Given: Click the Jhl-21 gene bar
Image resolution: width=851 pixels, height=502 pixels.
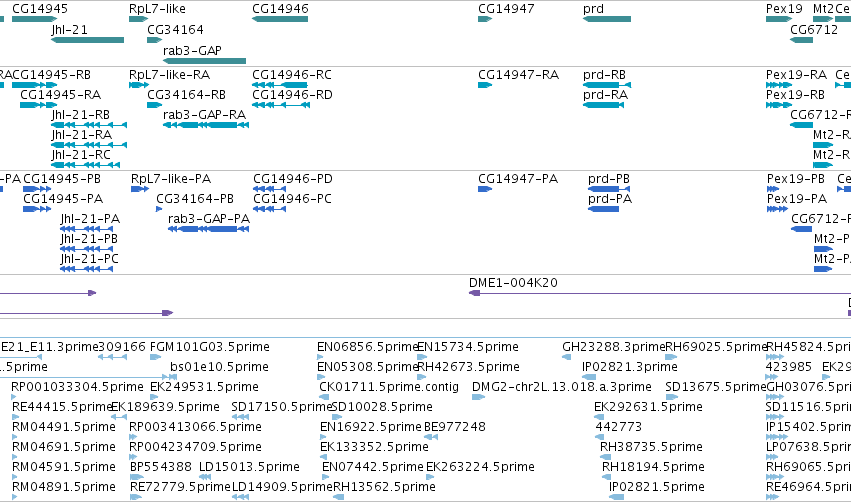Looking at the screenshot, I should (x=87, y=40).
